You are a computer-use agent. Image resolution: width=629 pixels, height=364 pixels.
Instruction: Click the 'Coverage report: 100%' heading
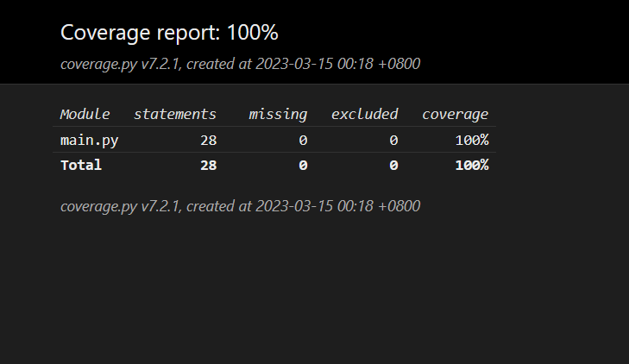169,33
